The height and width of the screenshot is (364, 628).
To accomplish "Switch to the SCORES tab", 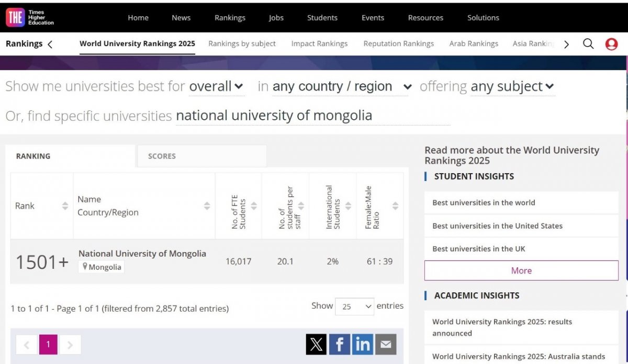I will 201,156.
